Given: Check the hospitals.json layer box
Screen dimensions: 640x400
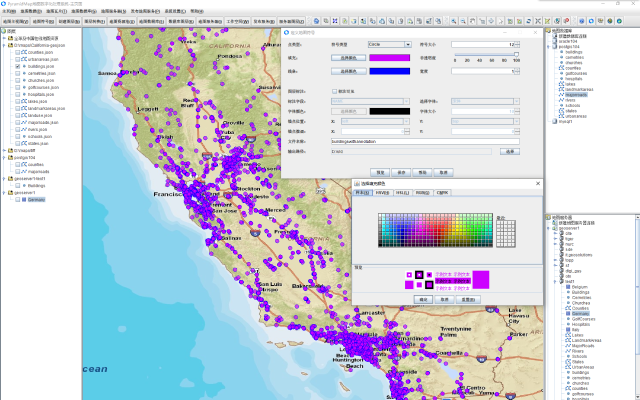Looking at the screenshot, I should pos(18,94).
